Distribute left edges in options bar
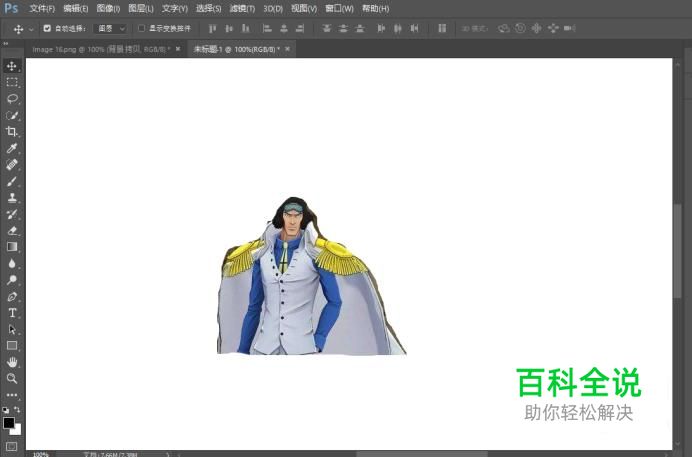The width and height of the screenshot is (692, 457). click(x=381, y=29)
